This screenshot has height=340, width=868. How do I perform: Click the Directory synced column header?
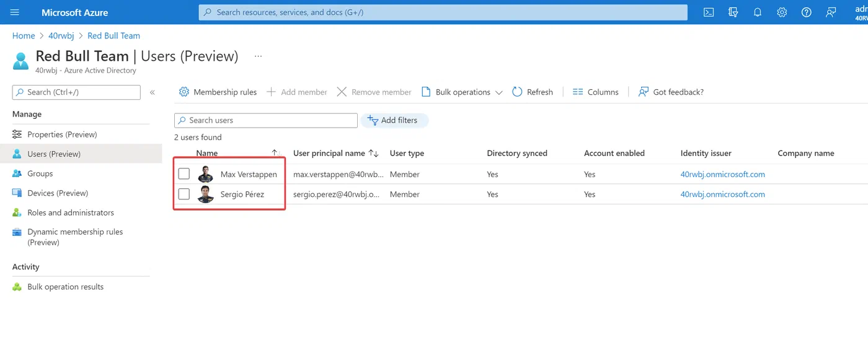(x=517, y=153)
